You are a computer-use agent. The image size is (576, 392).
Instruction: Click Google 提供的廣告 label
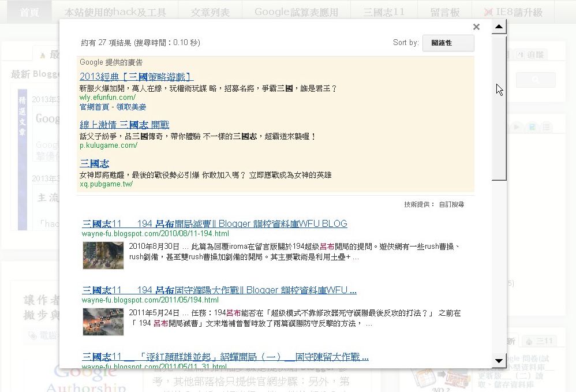pos(111,62)
